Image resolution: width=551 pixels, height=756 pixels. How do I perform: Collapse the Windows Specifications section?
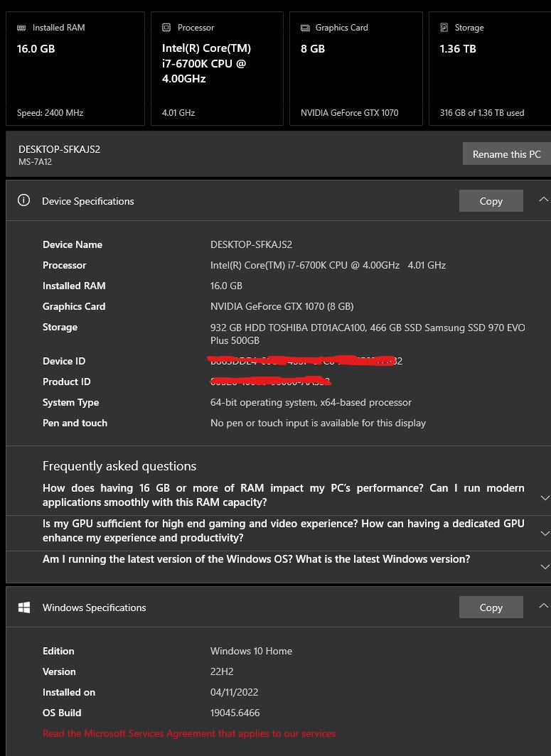[x=544, y=605]
